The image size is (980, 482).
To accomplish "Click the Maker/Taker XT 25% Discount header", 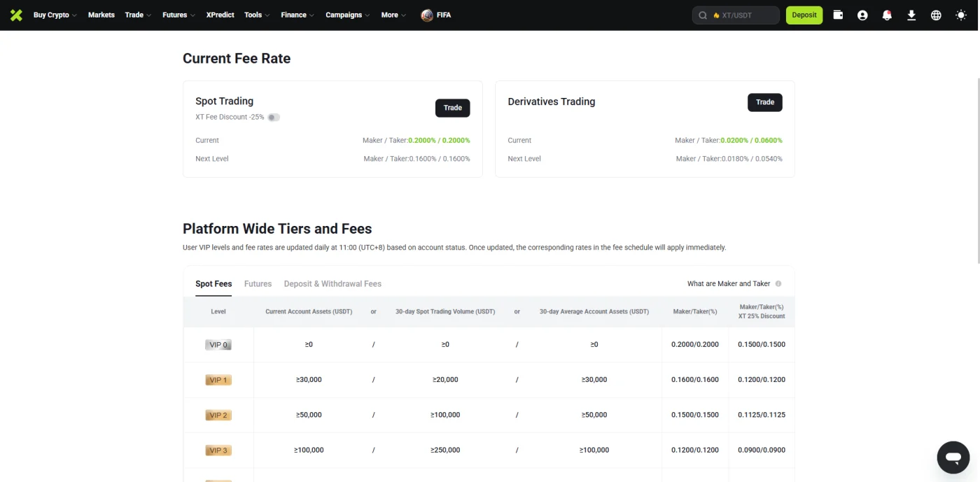I will click(762, 311).
